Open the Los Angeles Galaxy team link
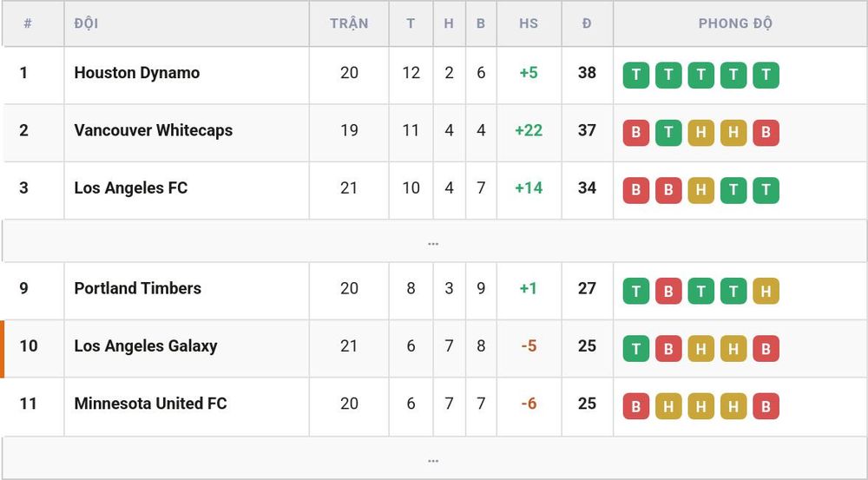868x480 pixels. pos(146,346)
